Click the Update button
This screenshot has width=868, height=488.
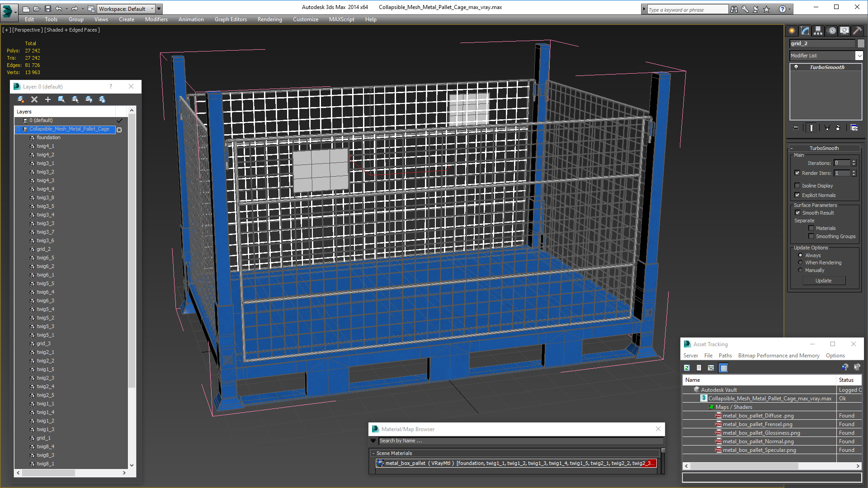point(823,281)
